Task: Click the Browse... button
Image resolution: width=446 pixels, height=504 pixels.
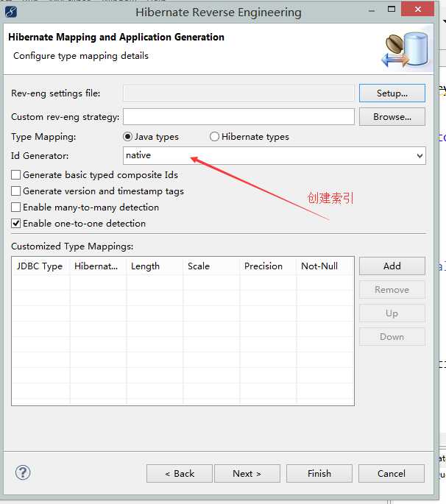Action: click(392, 117)
